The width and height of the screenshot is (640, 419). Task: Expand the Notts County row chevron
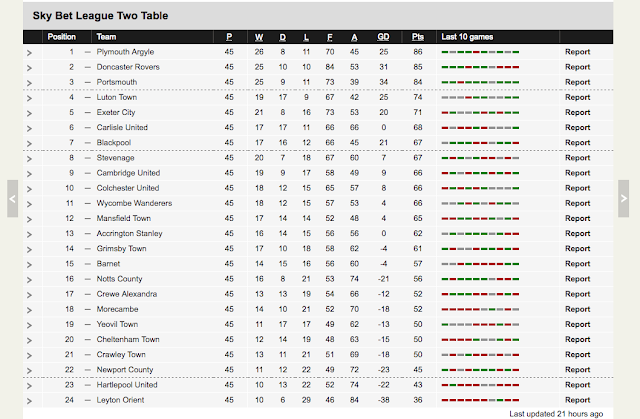pos(29,280)
